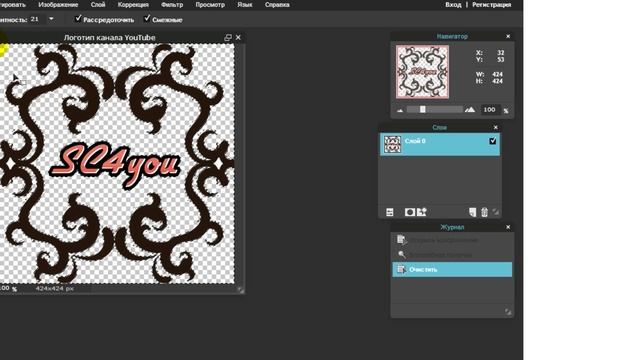The width and height of the screenshot is (640, 360).
Task: Select the Очистить history entry
Action: coord(452,269)
